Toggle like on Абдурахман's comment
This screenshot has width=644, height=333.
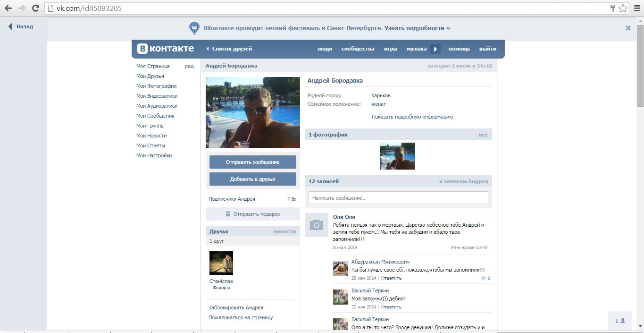pyautogui.click(x=484, y=278)
